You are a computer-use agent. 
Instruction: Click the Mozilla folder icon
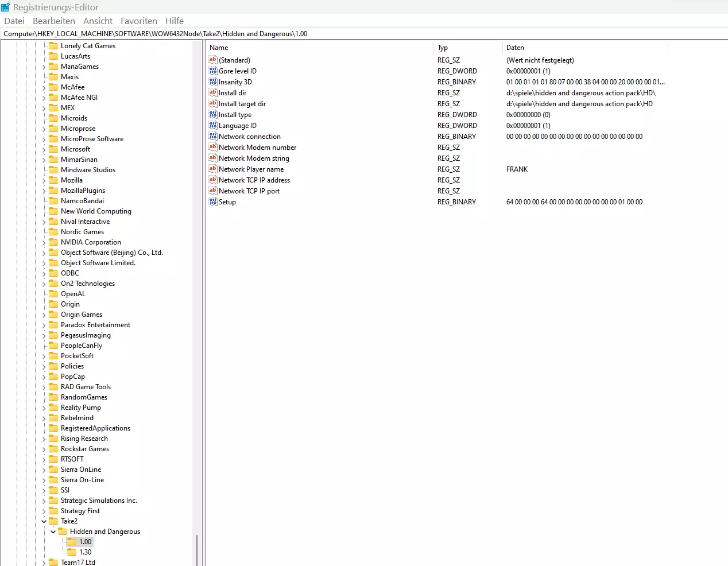click(53, 180)
